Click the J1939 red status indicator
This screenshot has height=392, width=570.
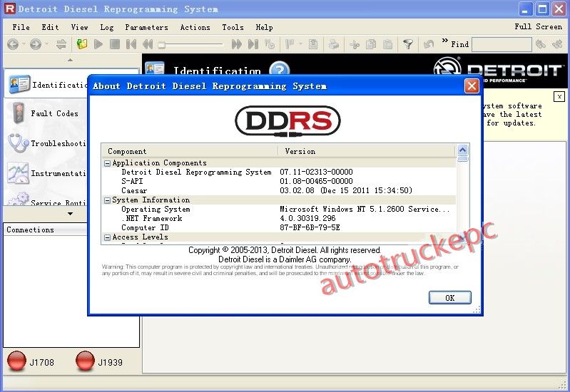85,361
